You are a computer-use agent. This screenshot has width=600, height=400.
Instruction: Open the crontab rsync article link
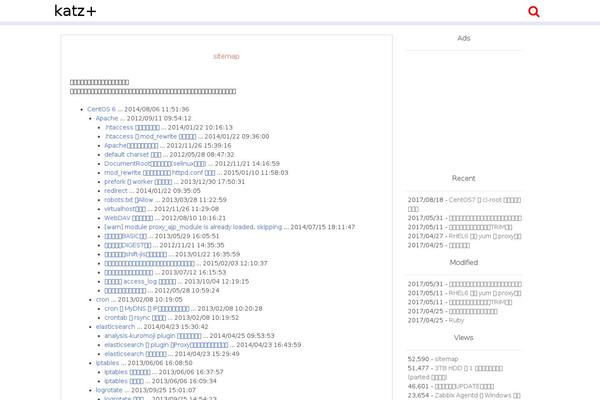pyautogui.click(x=135, y=318)
